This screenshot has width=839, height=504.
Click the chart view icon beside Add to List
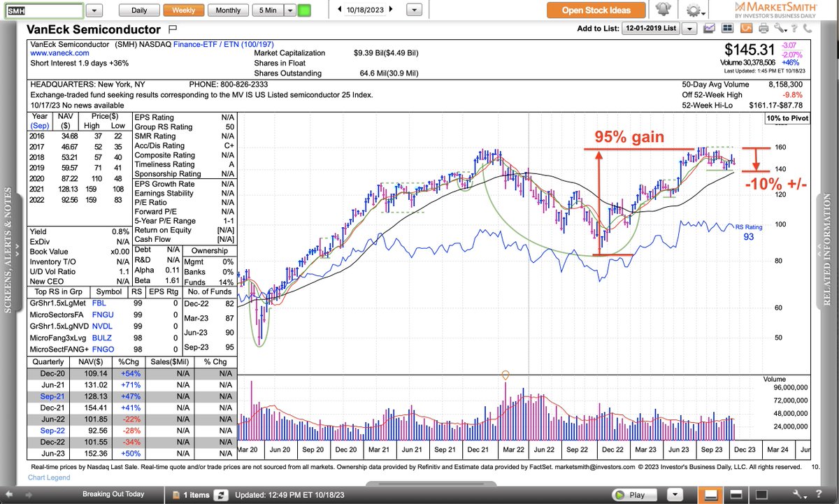pos(710,29)
